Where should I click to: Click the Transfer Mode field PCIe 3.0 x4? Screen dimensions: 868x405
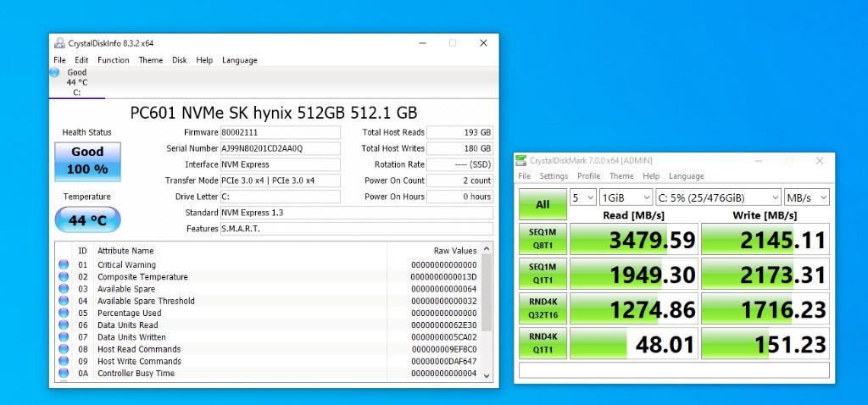(280, 180)
